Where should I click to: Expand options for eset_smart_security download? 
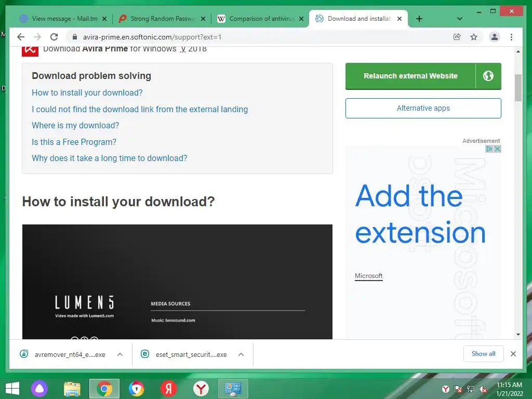click(241, 354)
